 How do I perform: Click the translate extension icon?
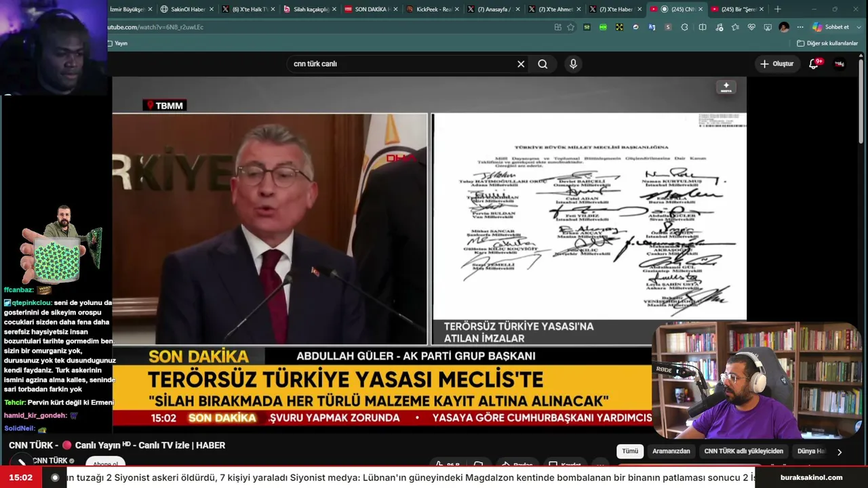coord(652,27)
